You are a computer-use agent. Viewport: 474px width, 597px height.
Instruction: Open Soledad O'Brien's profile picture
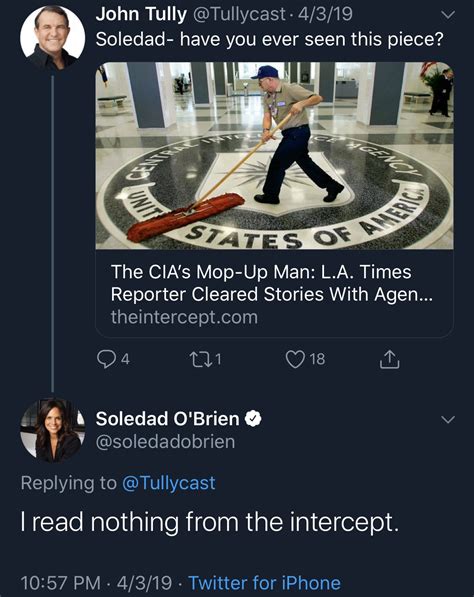coord(52,430)
